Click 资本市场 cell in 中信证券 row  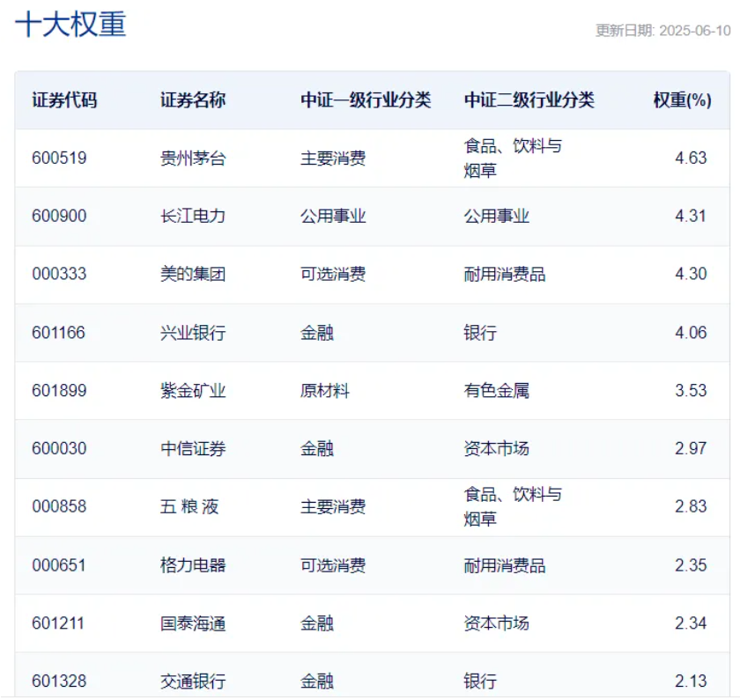point(497,448)
